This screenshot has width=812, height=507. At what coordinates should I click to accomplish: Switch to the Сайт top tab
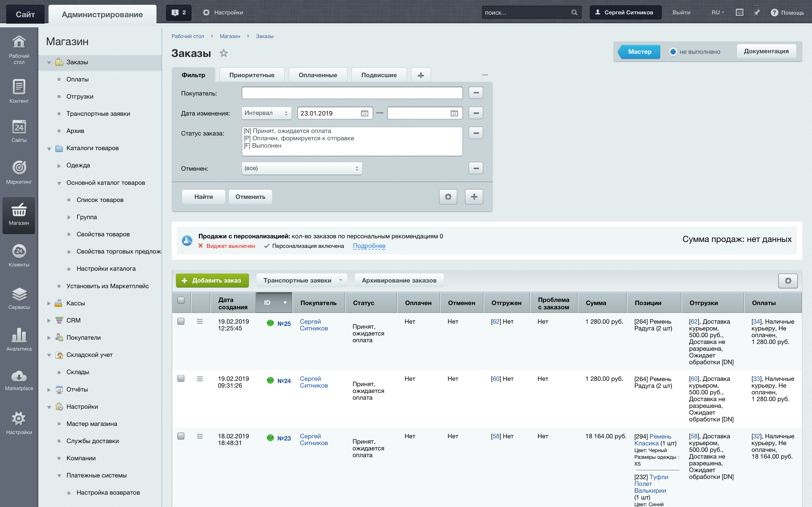pyautogui.click(x=25, y=14)
